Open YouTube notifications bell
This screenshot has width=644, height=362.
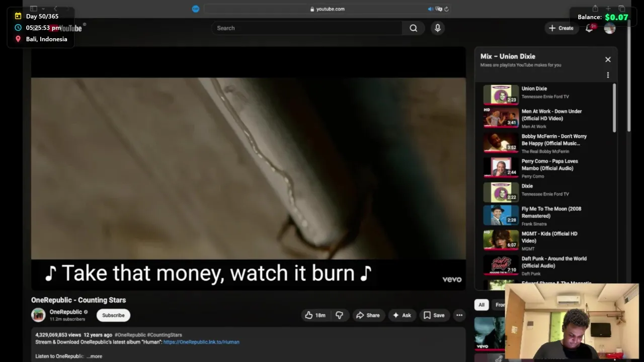point(589,28)
